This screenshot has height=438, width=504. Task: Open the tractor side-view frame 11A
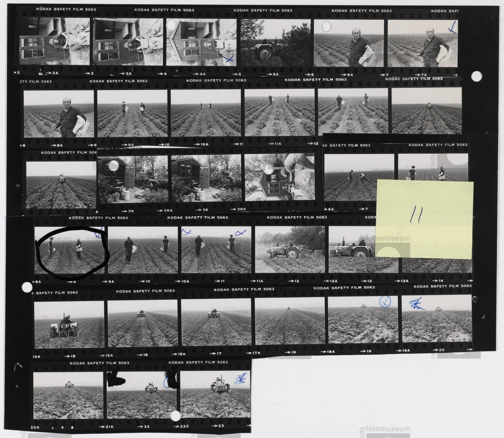point(290,250)
